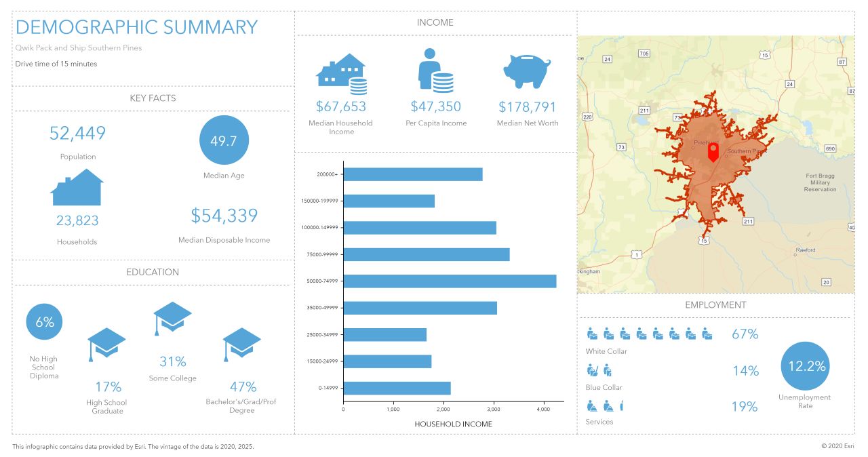
Task: Select the Blue Collar worker icons
Action: coord(599,370)
